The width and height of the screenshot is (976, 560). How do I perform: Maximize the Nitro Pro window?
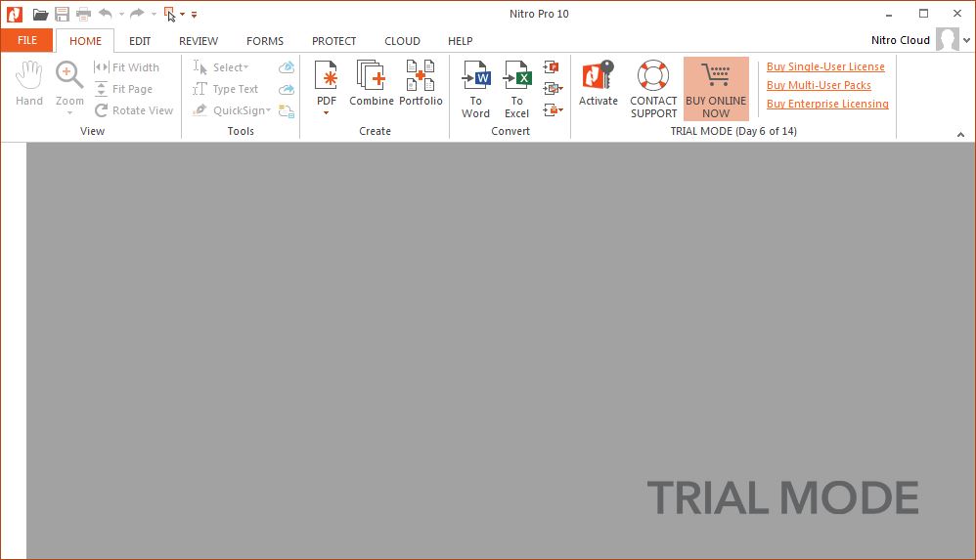[924, 13]
